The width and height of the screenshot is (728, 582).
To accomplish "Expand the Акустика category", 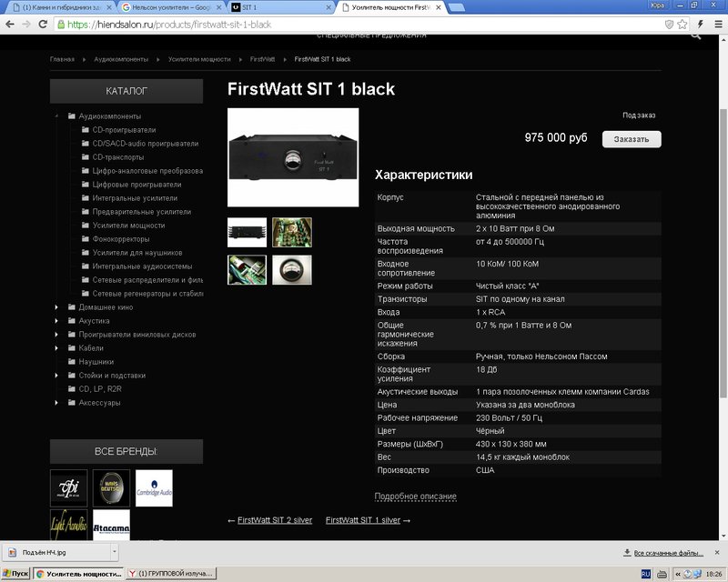I will click(x=56, y=321).
